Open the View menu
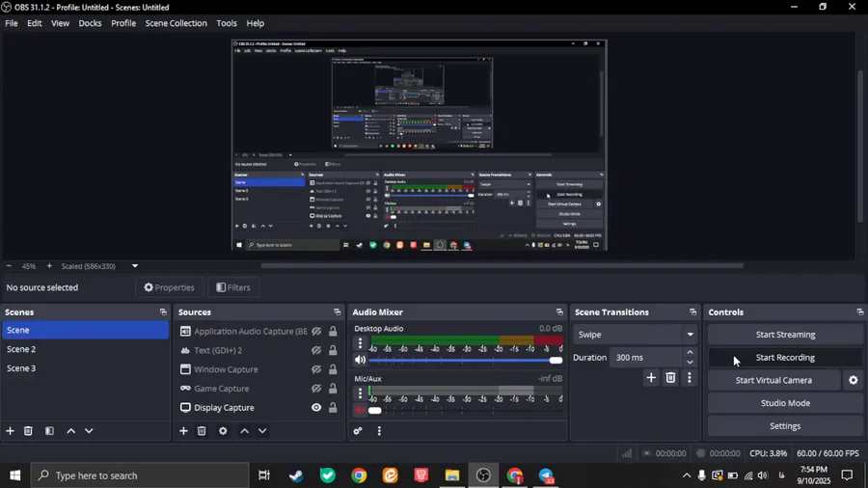 tap(60, 23)
